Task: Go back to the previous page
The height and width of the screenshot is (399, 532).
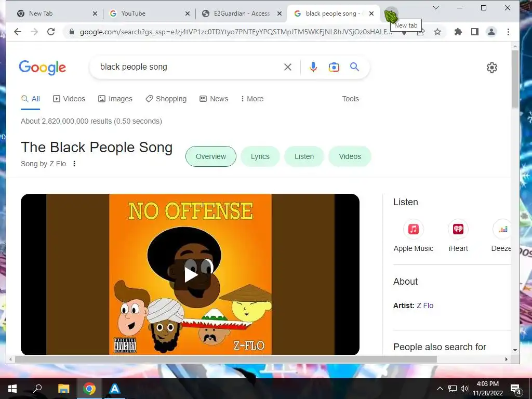Action: (18, 32)
